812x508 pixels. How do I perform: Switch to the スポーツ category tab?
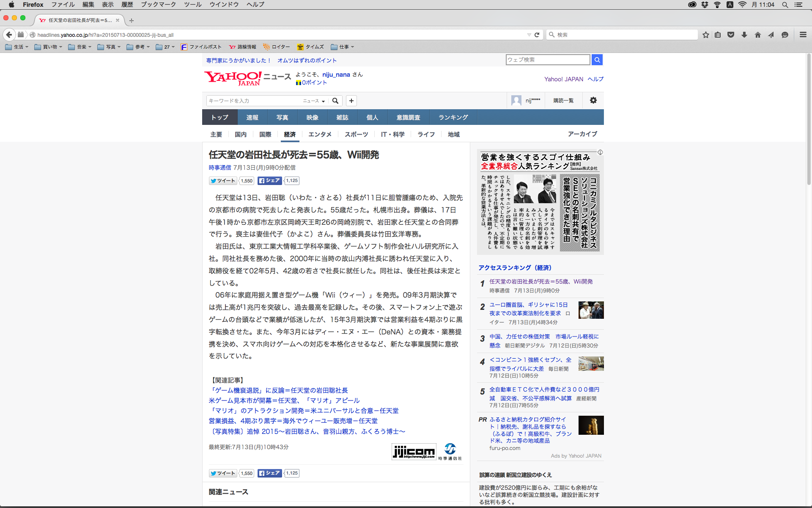(x=356, y=134)
